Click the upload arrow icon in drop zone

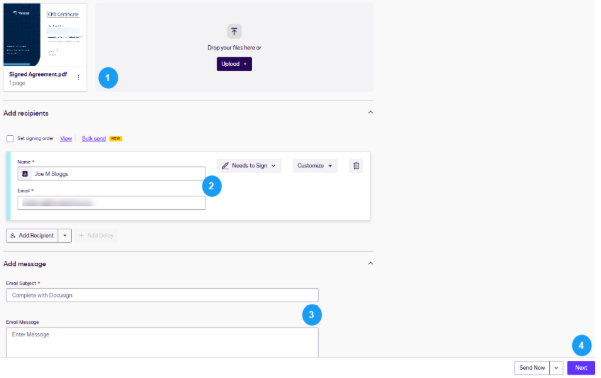coord(234,31)
